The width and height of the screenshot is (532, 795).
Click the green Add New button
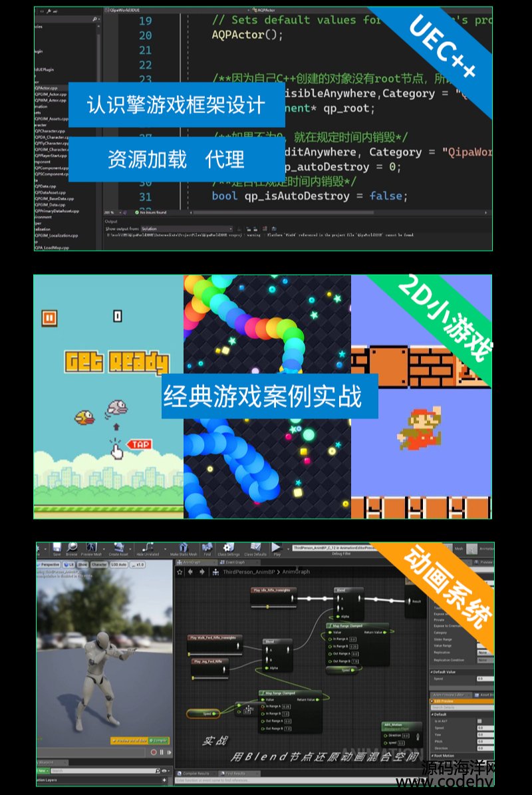coord(43,770)
